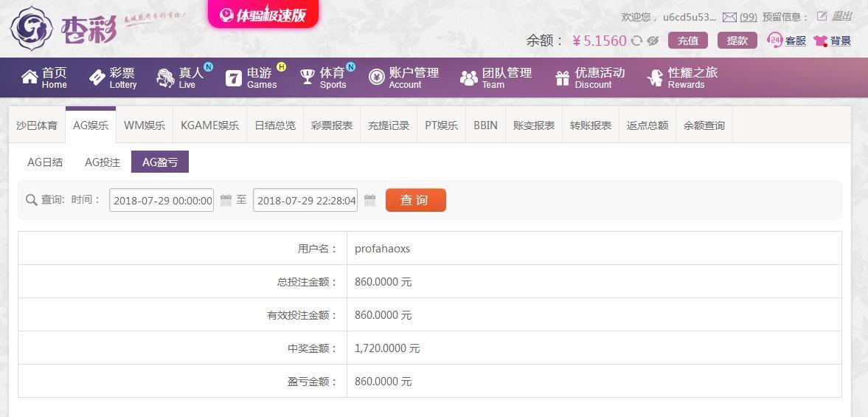Click the 充值 recharge button

pos(688,41)
